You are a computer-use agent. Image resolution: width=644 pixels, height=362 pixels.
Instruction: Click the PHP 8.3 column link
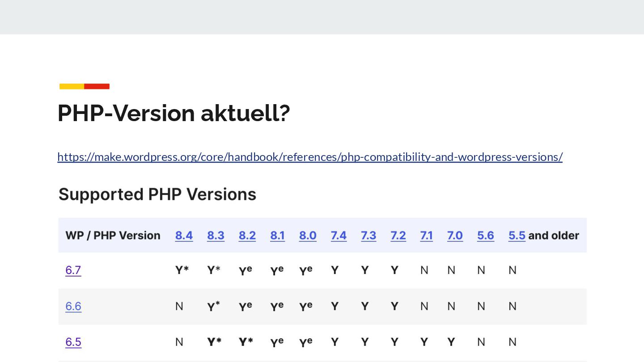216,236
